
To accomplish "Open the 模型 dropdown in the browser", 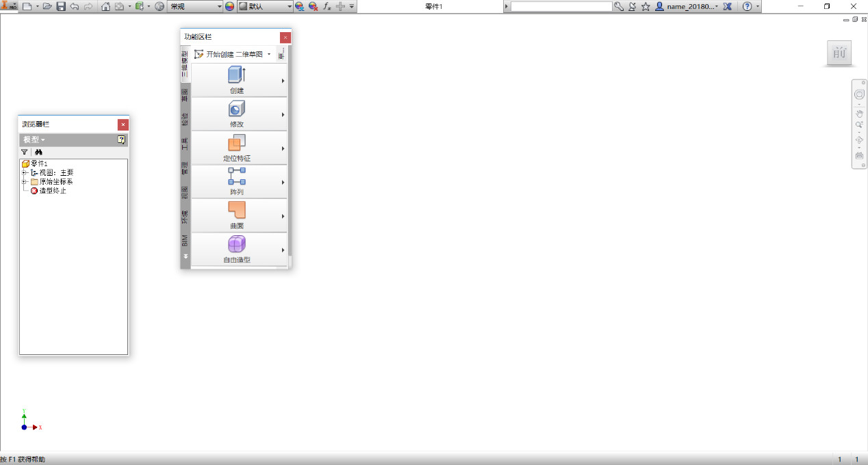I will click(34, 139).
